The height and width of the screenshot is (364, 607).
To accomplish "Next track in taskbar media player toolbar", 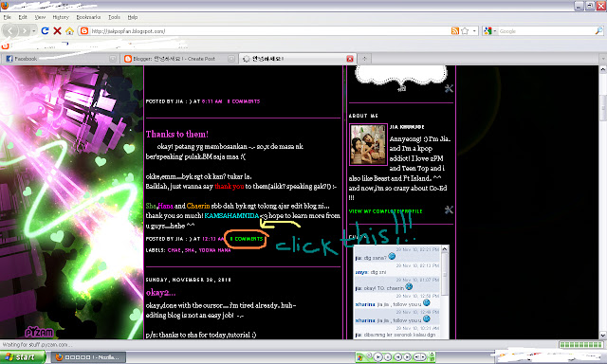I will point(407,357).
